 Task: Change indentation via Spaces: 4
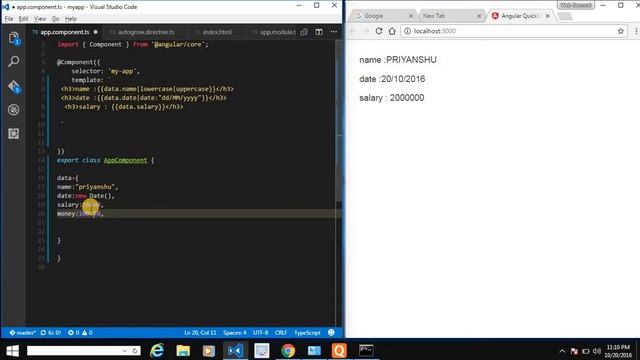pyautogui.click(x=235, y=333)
